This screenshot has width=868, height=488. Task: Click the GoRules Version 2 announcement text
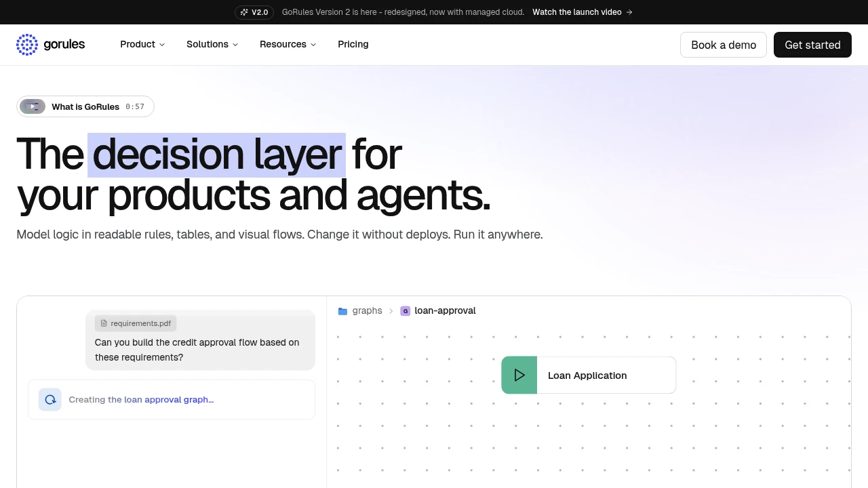pyautogui.click(x=403, y=12)
